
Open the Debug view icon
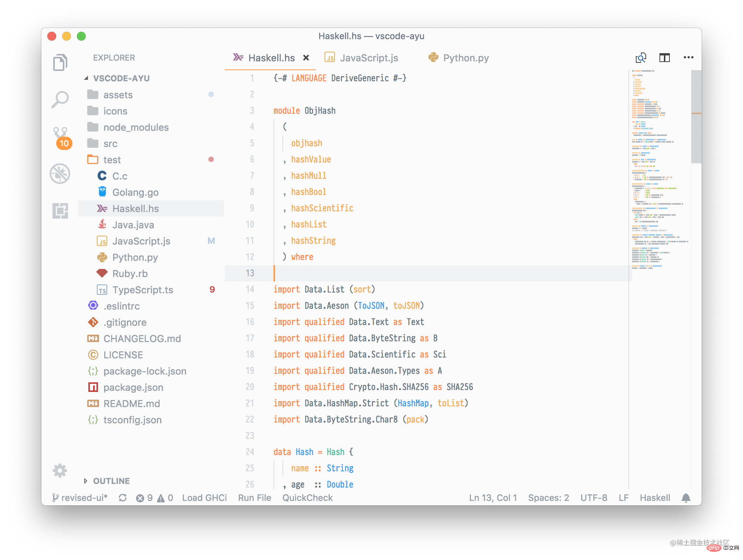(x=60, y=174)
